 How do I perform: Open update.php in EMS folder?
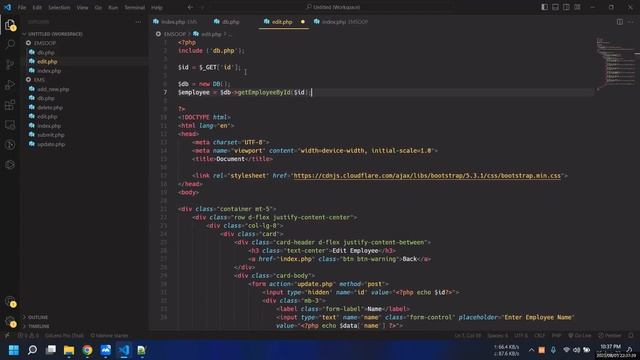[51, 144]
